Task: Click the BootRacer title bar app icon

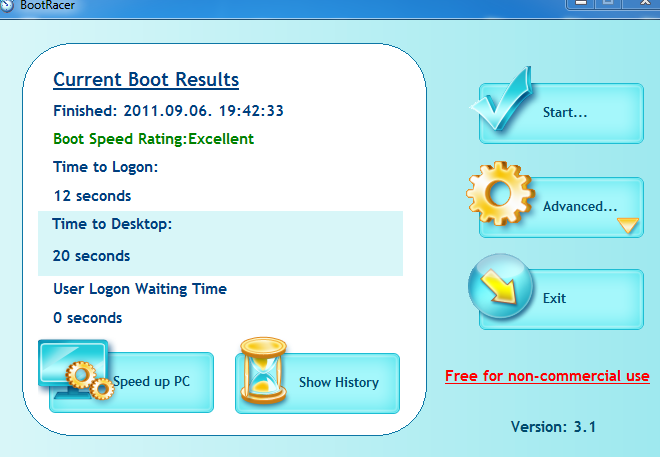Action: click(6, 5)
